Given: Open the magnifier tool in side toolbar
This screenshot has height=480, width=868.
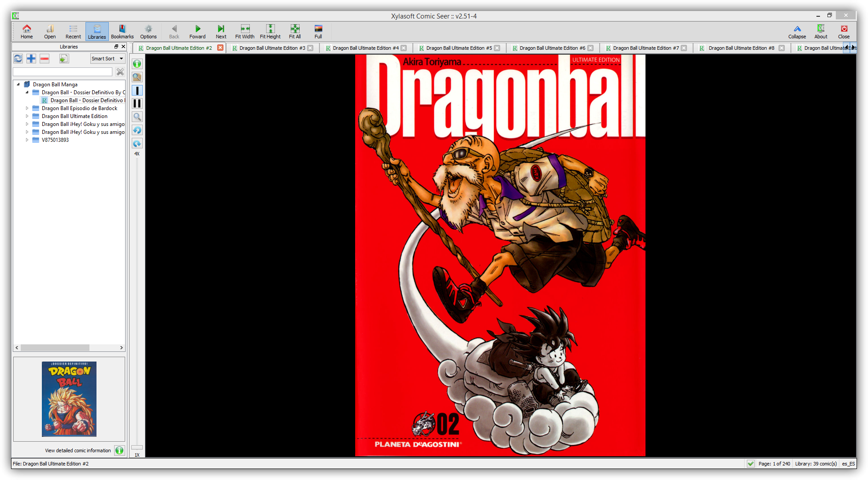Looking at the screenshot, I should (x=137, y=117).
